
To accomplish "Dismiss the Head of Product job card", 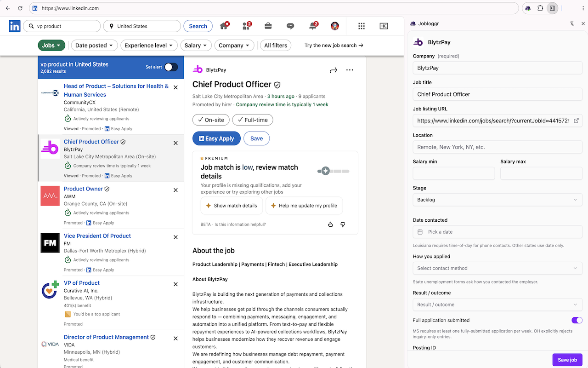I will [175, 87].
